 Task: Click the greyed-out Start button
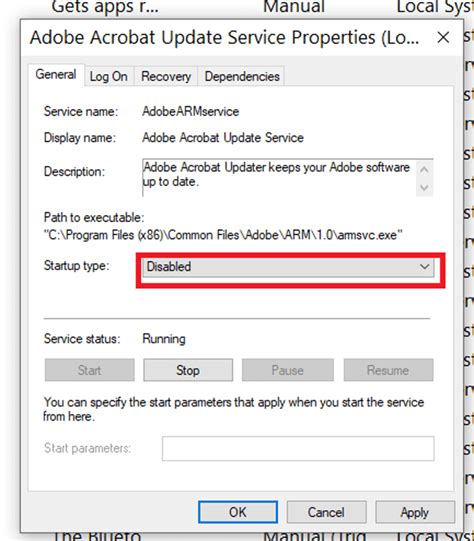click(x=89, y=370)
